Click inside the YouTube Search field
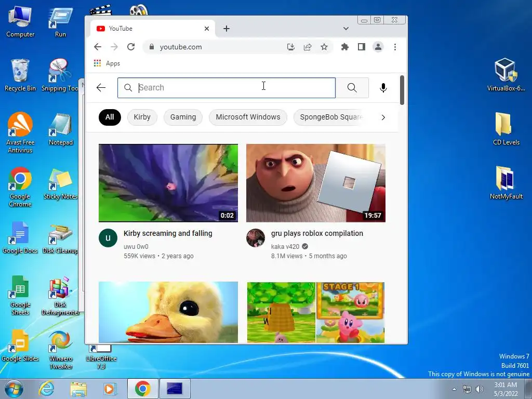This screenshot has width=532, height=399. coord(227,87)
